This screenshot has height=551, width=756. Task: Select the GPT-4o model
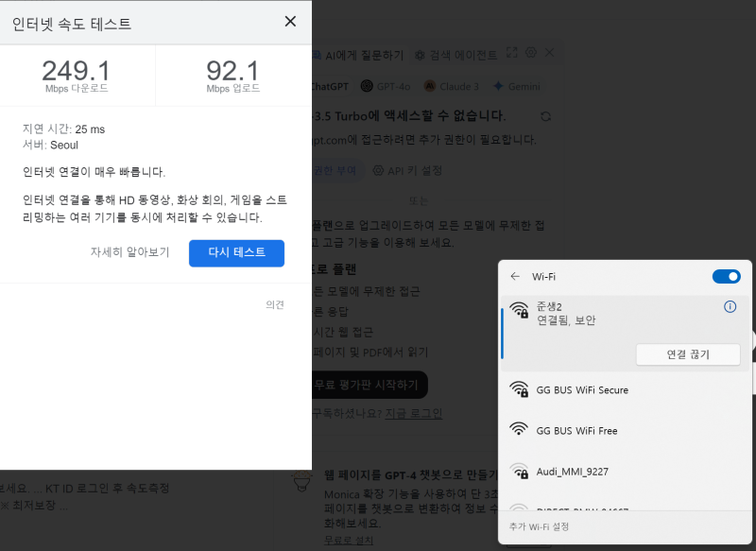pyautogui.click(x=386, y=86)
